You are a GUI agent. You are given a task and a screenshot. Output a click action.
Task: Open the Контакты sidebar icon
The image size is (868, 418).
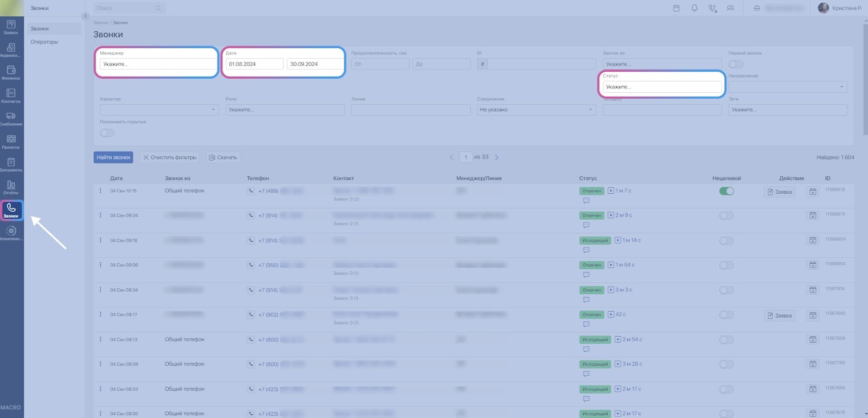(11, 96)
